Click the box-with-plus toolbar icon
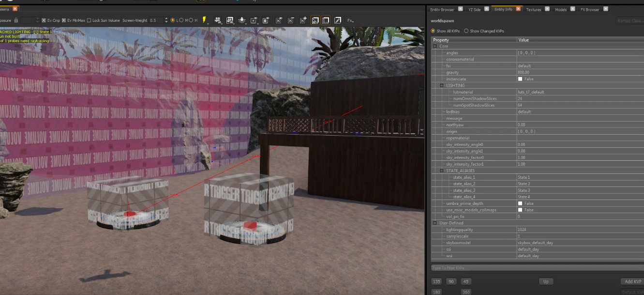644x295 pixels. 303,20
